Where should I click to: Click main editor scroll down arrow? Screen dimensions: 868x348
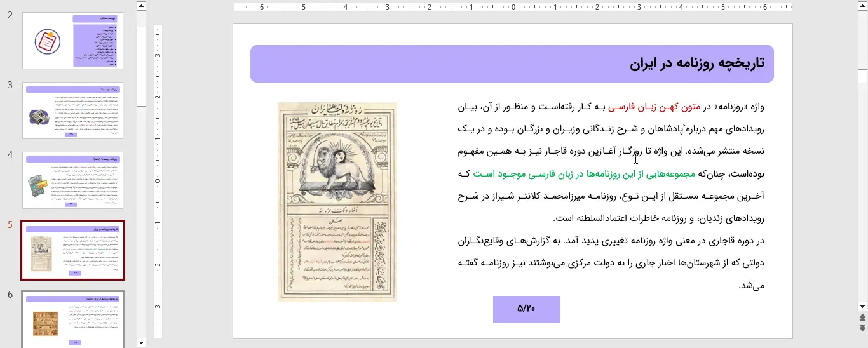click(862, 305)
